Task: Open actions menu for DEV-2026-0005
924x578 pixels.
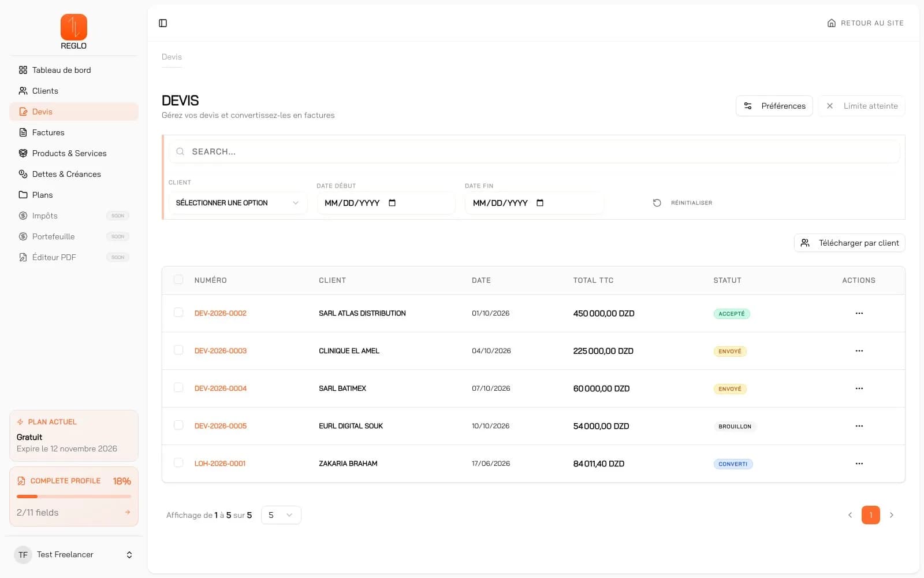Action: 859,426
